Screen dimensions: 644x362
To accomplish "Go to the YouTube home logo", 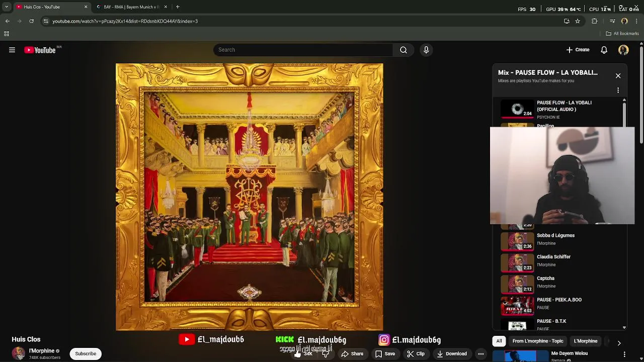I will click(x=40, y=50).
